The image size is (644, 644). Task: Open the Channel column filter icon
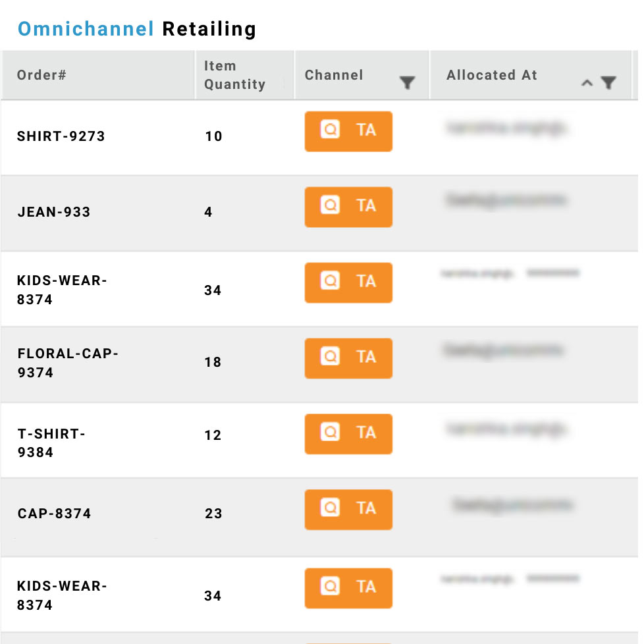click(407, 82)
